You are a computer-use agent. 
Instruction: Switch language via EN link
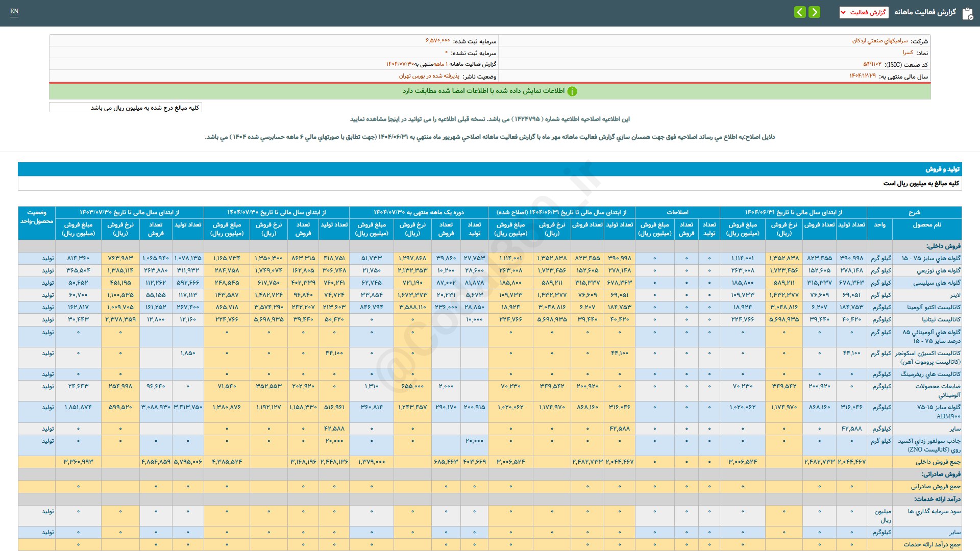14,11
